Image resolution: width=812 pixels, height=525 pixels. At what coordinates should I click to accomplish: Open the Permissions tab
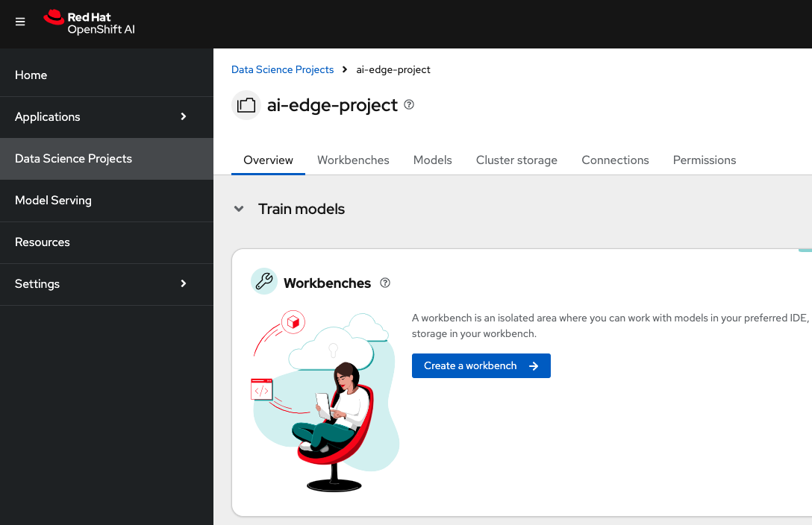[704, 160]
